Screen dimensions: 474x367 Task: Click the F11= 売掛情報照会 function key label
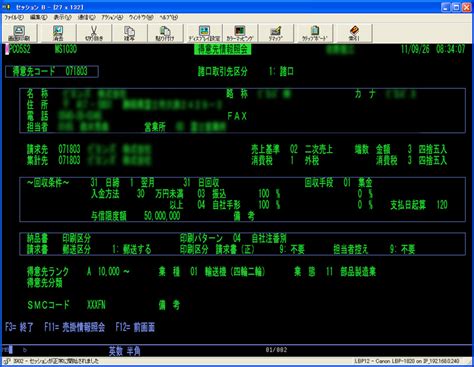click(75, 327)
